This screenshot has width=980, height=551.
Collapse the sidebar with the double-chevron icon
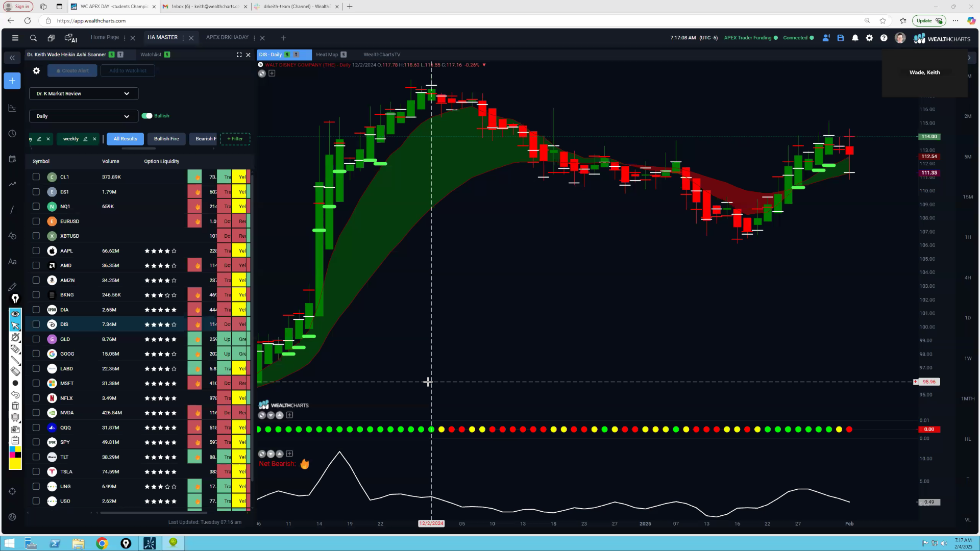12,58
